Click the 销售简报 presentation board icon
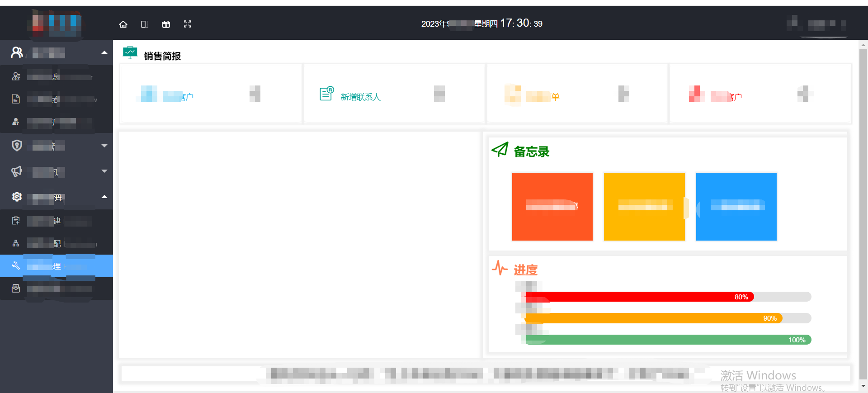 [x=130, y=53]
